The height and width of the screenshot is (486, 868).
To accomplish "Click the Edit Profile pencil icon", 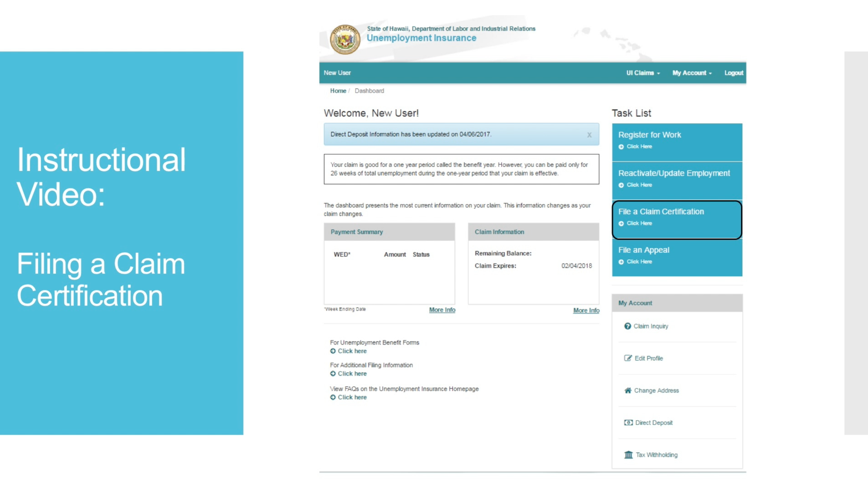I will click(x=628, y=358).
